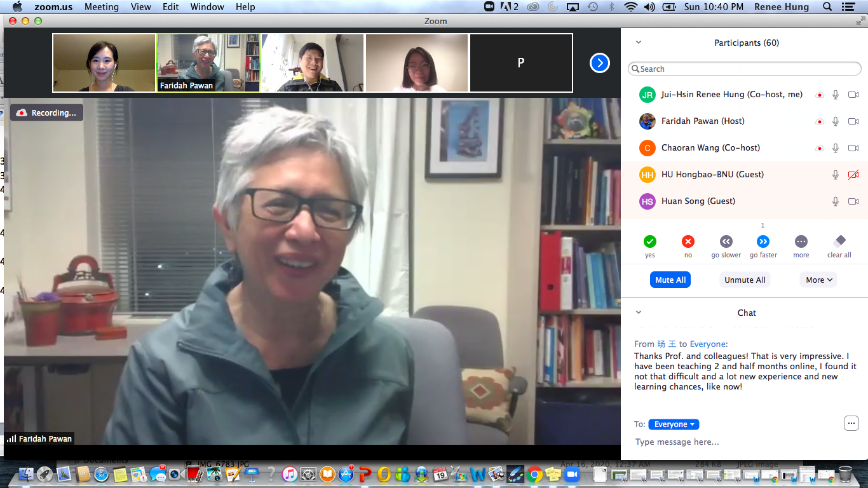This screenshot has height=488, width=868.
Task: Open Time Machine icon in menu bar
Action: pos(592,7)
